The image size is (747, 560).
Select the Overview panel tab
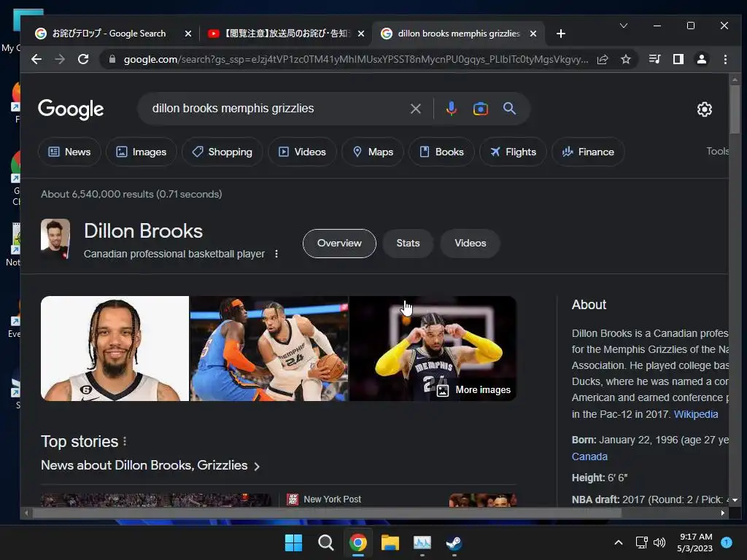coord(339,244)
